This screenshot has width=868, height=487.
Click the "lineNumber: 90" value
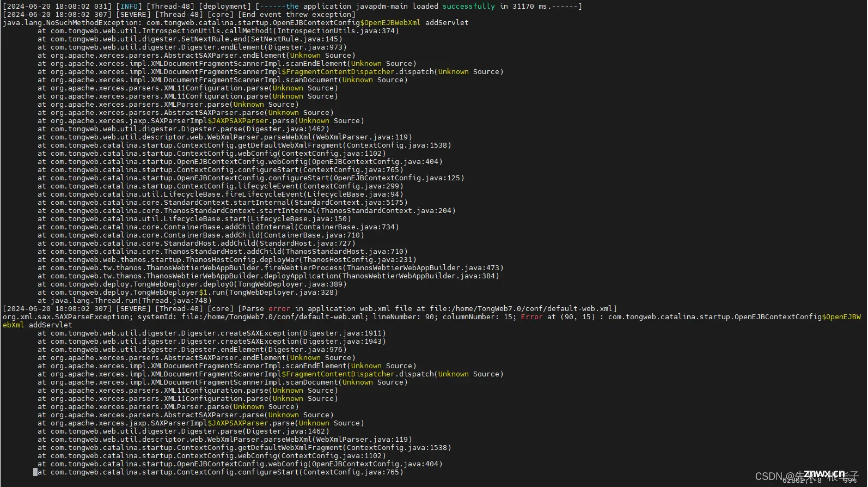click(404, 317)
